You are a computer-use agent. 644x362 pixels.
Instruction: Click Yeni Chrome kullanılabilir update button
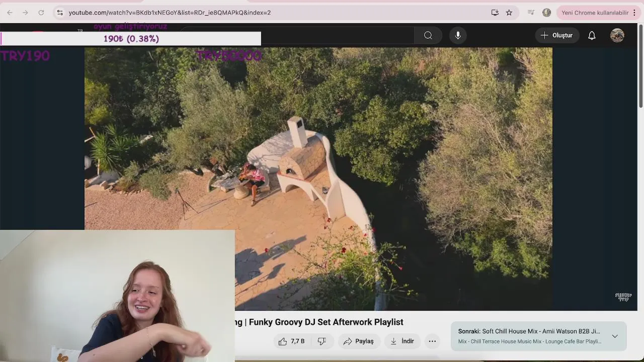click(x=595, y=13)
